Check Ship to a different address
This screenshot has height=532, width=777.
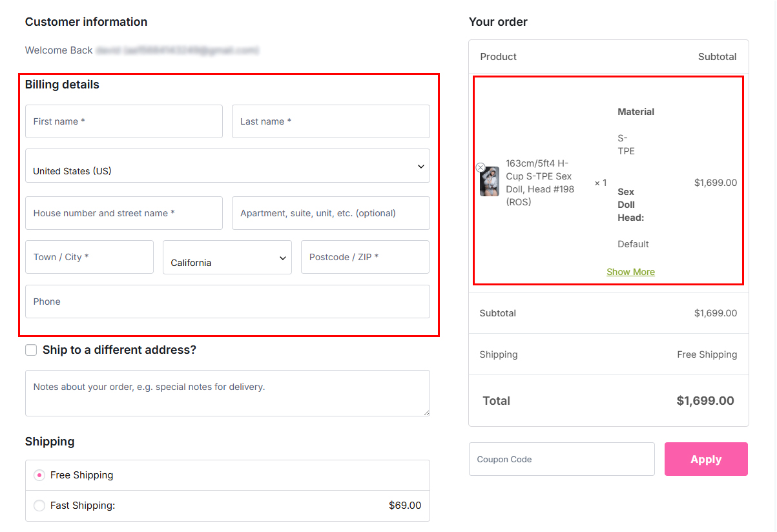click(x=31, y=350)
